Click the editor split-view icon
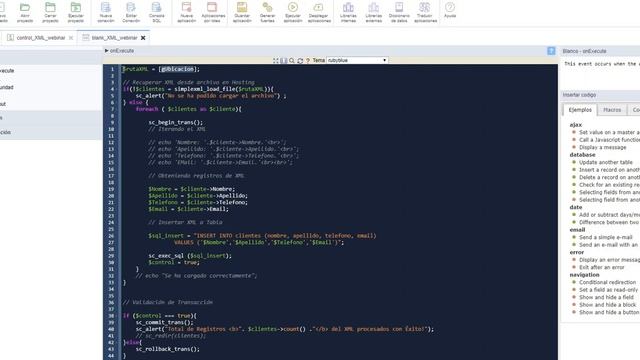 click(x=284, y=60)
